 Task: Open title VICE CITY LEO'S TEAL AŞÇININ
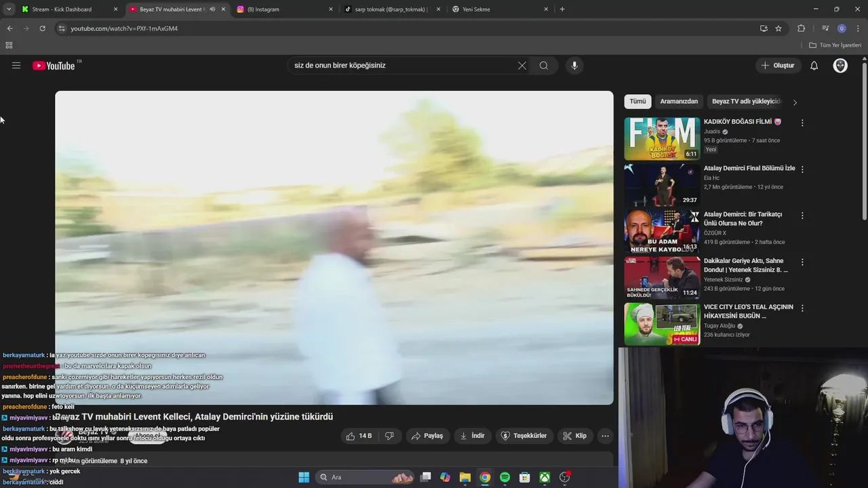point(748,311)
